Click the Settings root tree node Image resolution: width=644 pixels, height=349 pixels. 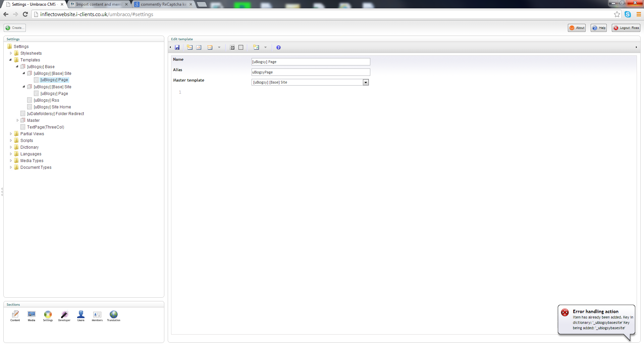coord(21,47)
